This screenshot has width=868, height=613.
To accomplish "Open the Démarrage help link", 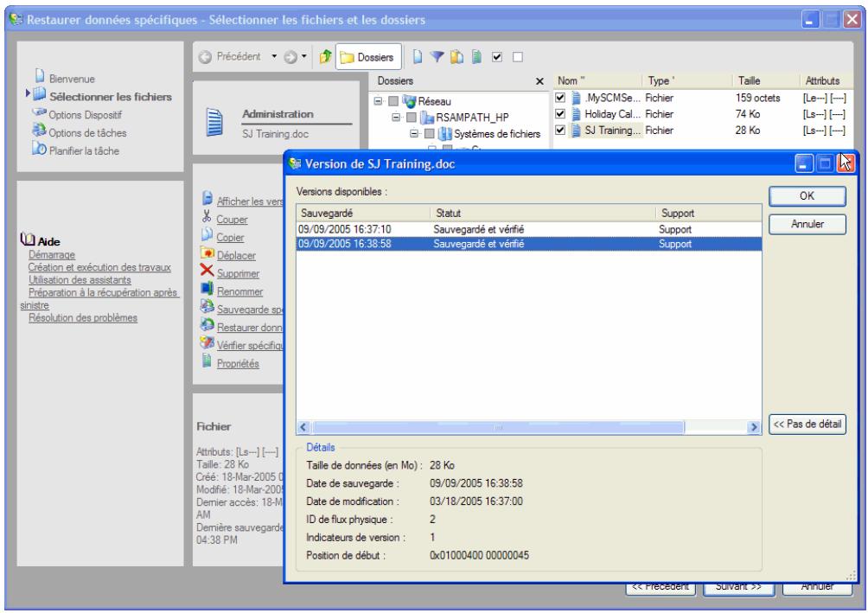I will [52, 255].
